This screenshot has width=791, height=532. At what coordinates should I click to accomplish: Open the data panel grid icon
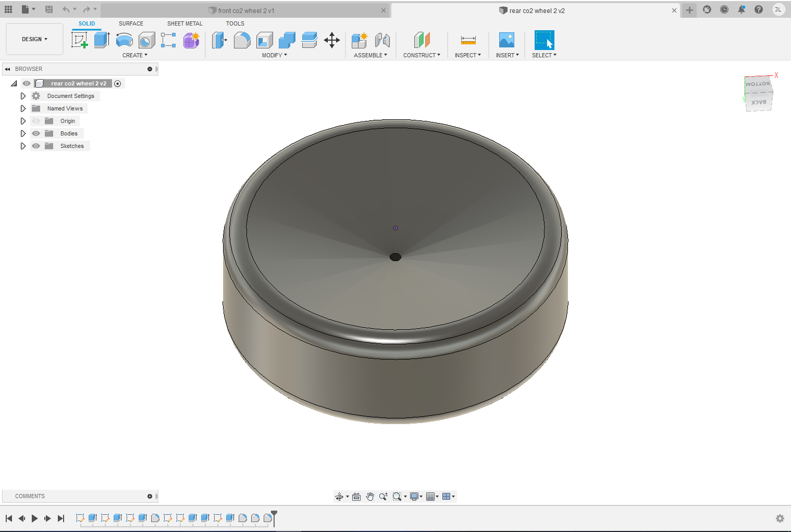click(8, 9)
